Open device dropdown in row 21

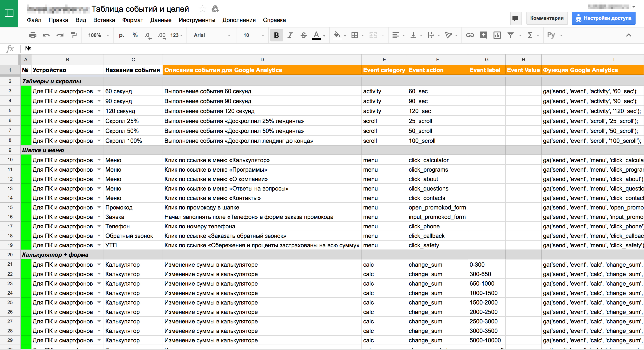[x=99, y=264]
